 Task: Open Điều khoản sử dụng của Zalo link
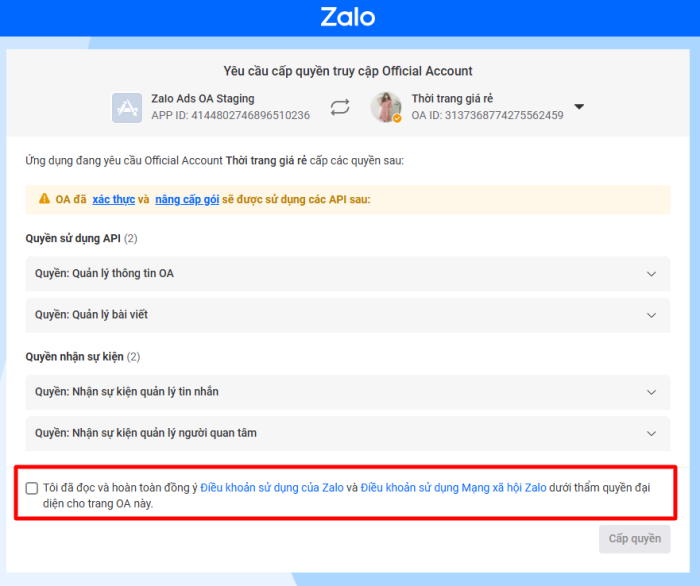[x=272, y=488]
